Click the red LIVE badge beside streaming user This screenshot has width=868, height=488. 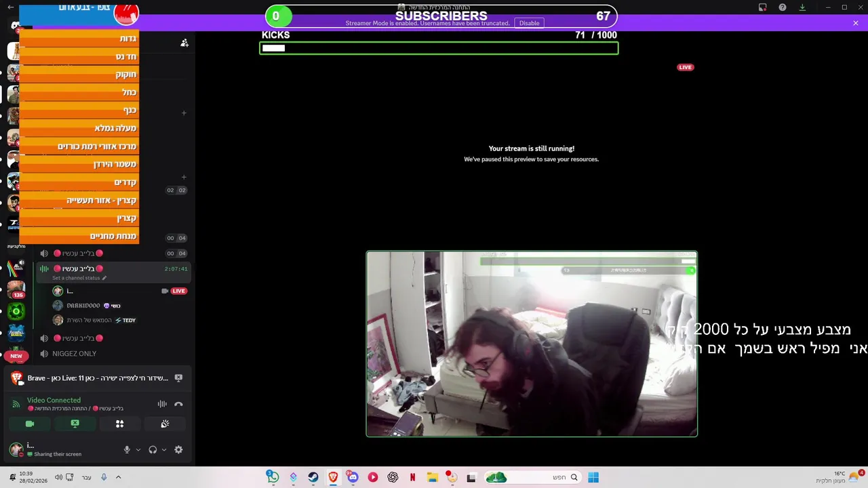[178, 291]
